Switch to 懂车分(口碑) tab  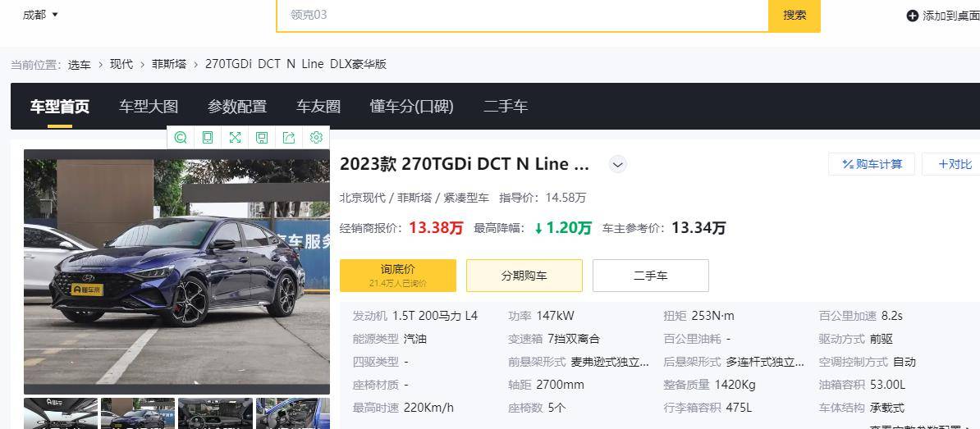point(412,107)
